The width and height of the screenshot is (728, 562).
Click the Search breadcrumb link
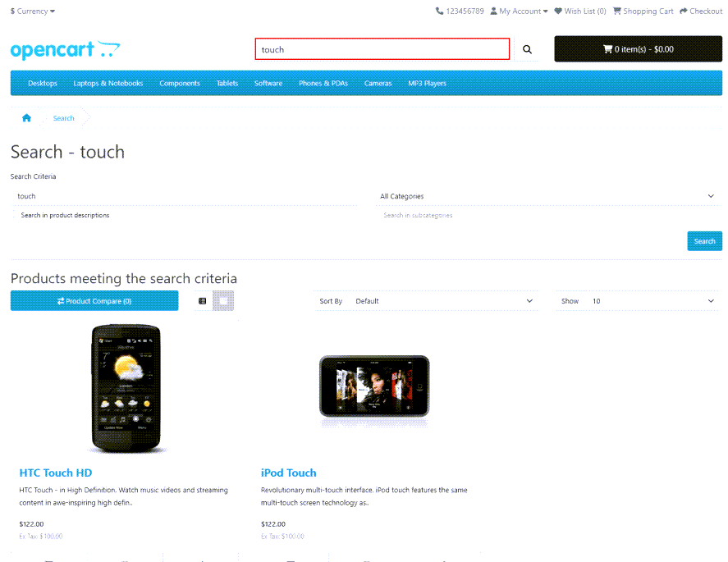[63, 118]
